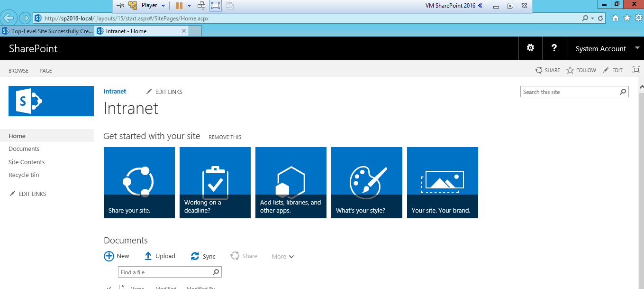Click the SharePoint title in suite bar
644x289 pixels.
[x=33, y=48]
